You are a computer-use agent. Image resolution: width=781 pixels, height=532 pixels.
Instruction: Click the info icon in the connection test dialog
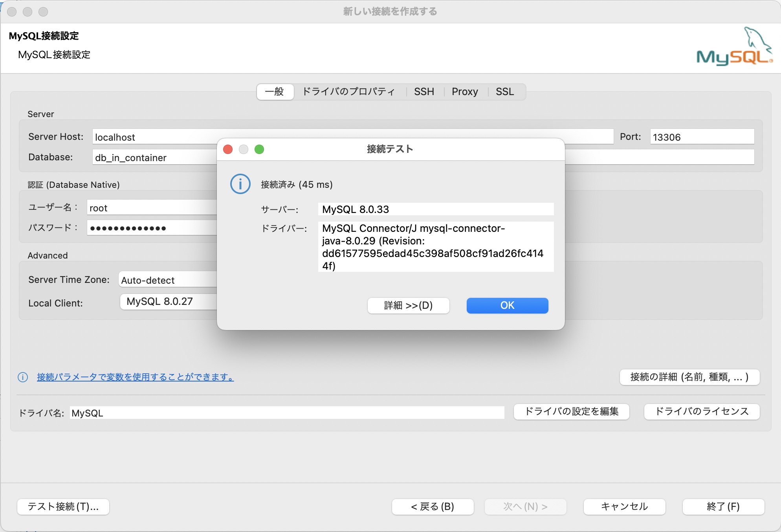pyautogui.click(x=240, y=184)
